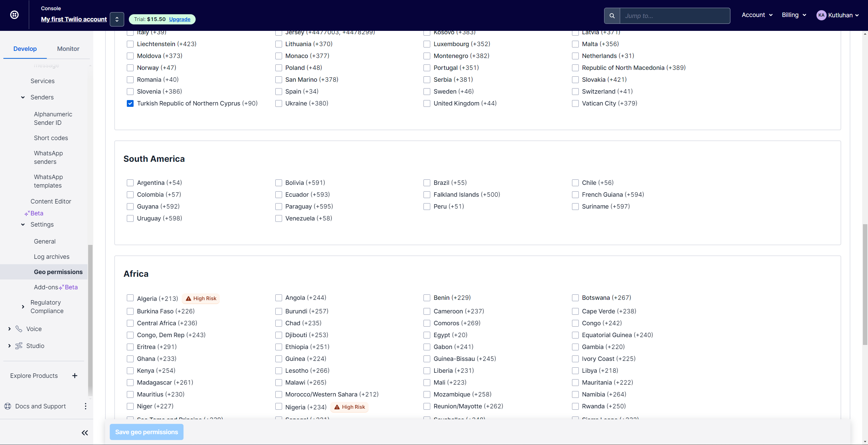Screen dimensions: 868x445
Task: Switch to the Monitor tab
Action: pyautogui.click(x=68, y=49)
